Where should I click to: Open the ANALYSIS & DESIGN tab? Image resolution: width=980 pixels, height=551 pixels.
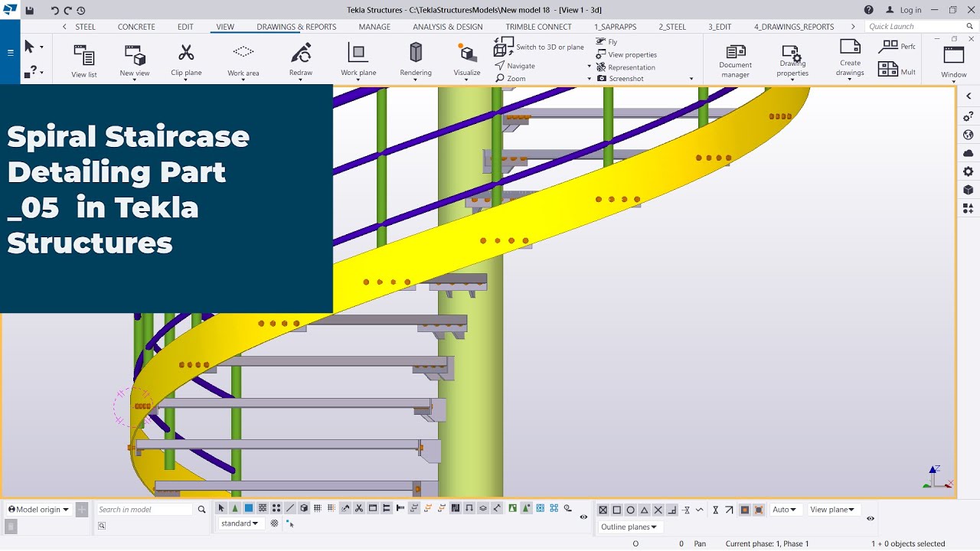448,27
